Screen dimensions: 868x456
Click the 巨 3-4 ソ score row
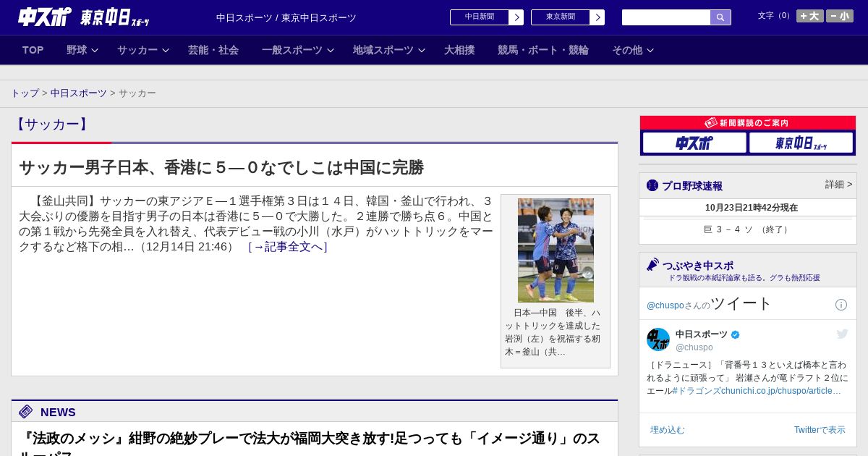click(747, 229)
